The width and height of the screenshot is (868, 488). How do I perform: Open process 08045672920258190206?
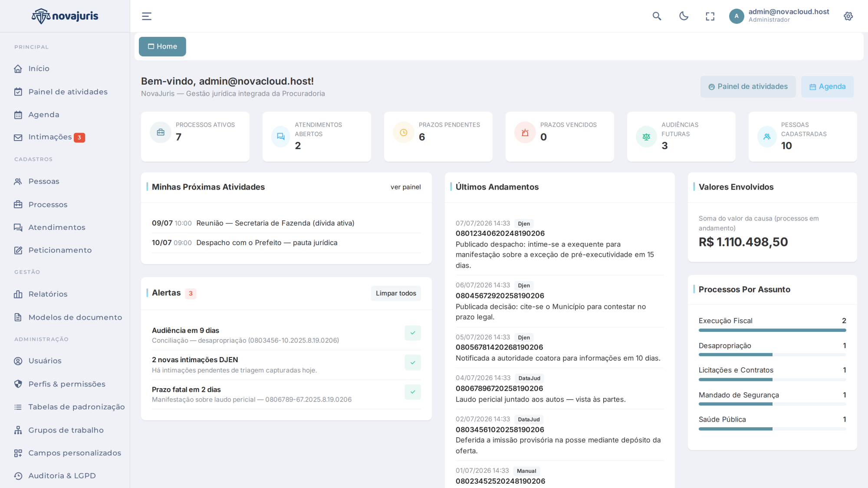pos(500,296)
